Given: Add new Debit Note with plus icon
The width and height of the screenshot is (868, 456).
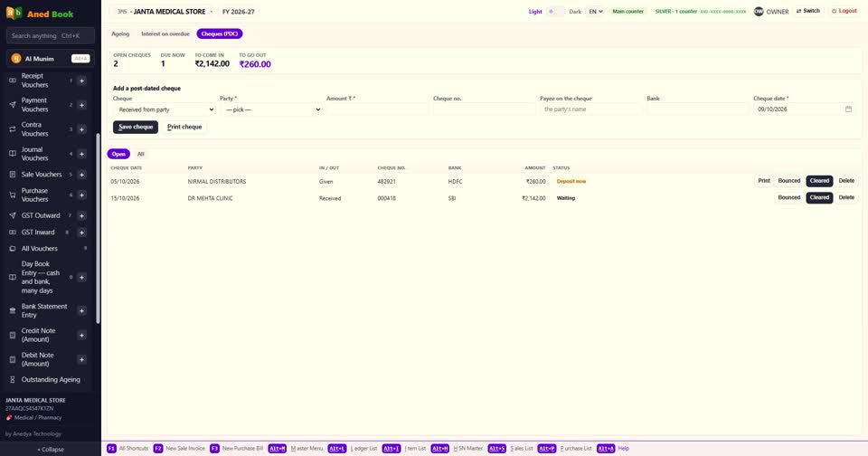Looking at the screenshot, I should click(81, 359).
